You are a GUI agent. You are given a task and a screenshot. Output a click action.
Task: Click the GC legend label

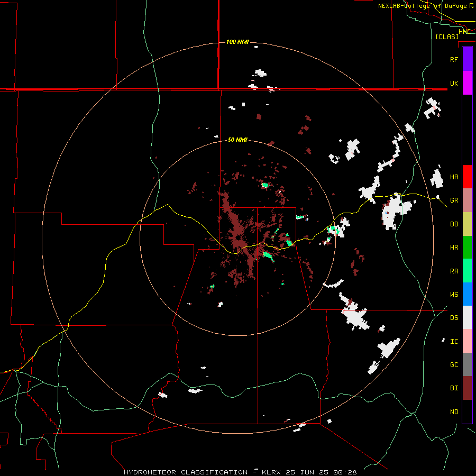tap(454, 365)
